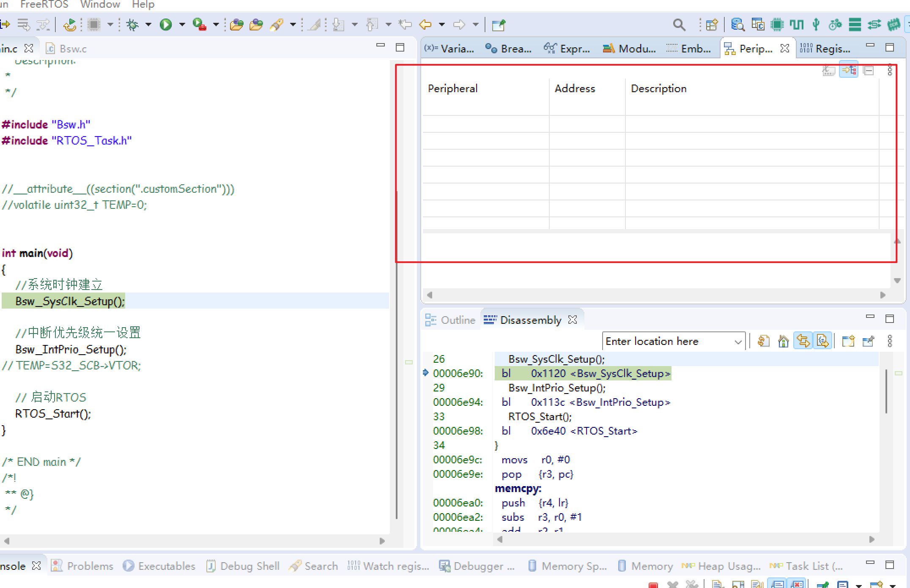This screenshot has width=910, height=588.
Task: Click the Description column header
Action: (x=658, y=88)
